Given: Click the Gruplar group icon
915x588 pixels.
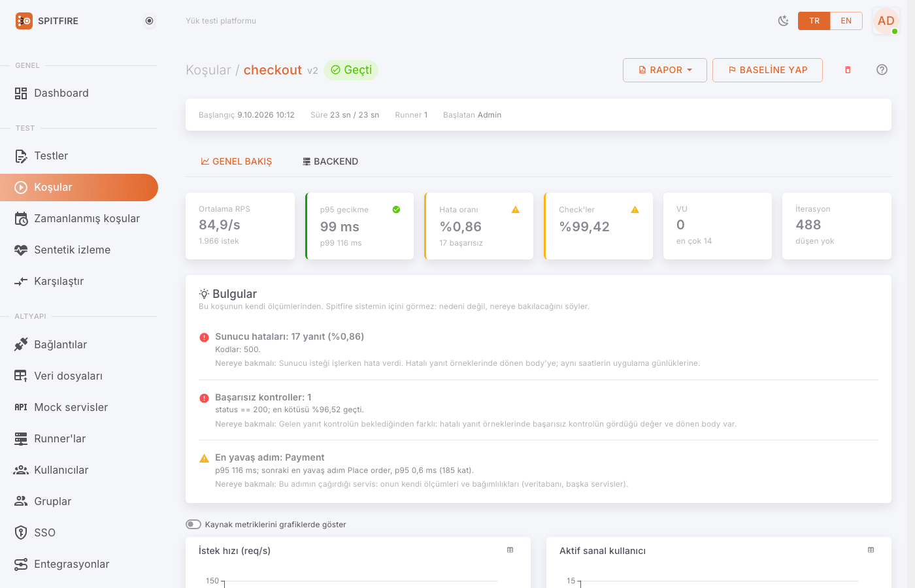Looking at the screenshot, I should click(x=21, y=501).
